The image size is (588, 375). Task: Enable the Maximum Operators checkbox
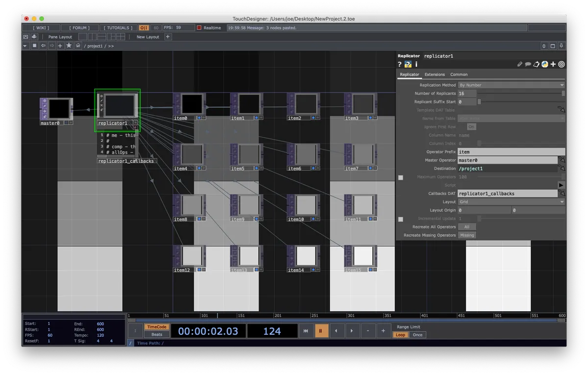pos(401,177)
